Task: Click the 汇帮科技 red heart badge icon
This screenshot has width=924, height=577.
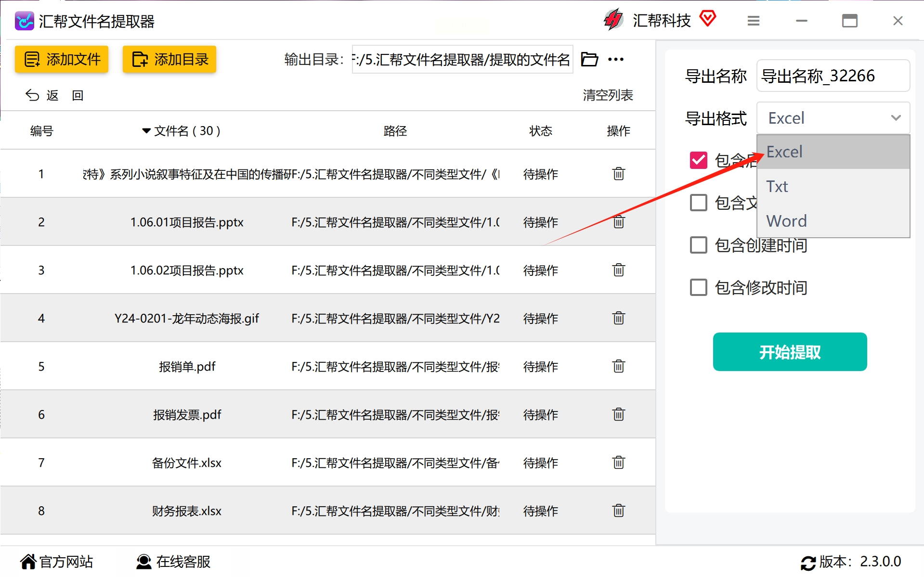Action: pyautogui.click(x=707, y=19)
